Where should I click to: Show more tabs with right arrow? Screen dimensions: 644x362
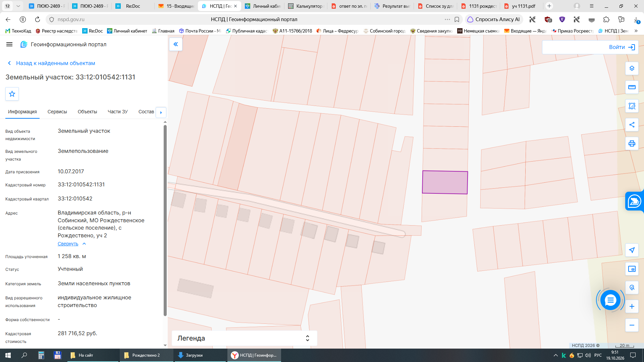161,112
